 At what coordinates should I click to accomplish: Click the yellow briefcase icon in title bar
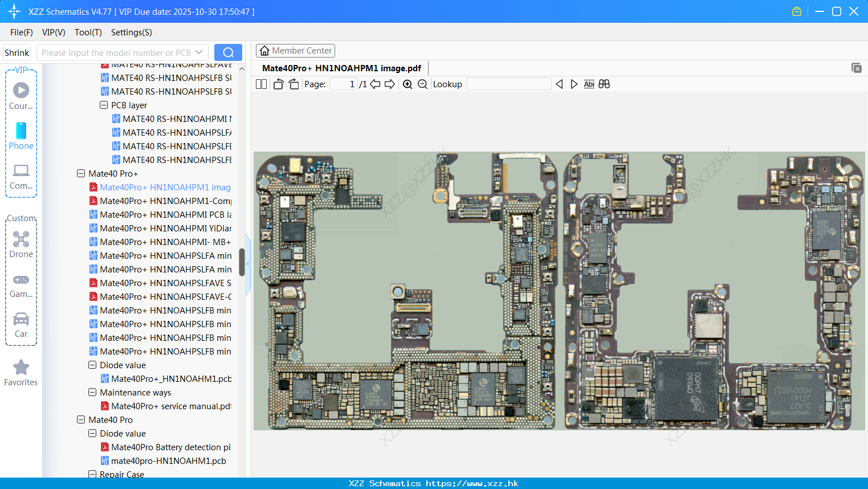(x=797, y=11)
